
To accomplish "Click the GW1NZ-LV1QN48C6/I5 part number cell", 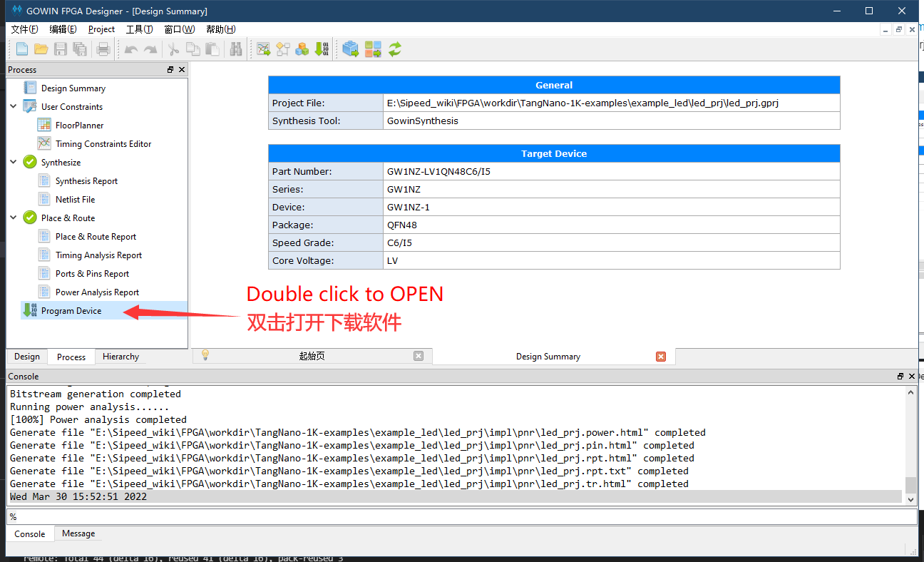I will 612,171.
